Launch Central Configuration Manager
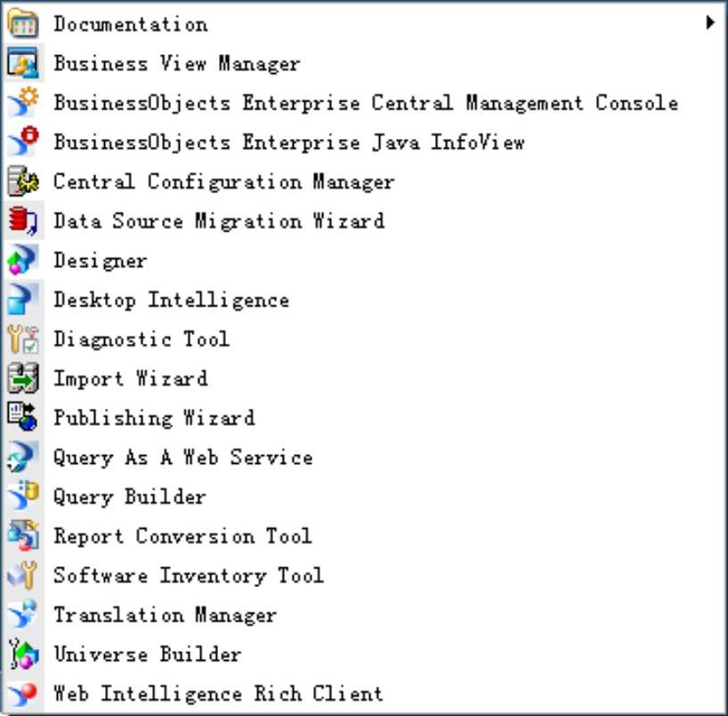Image resolution: width=728 pixels, height=716 pixels. pos(223,182)
